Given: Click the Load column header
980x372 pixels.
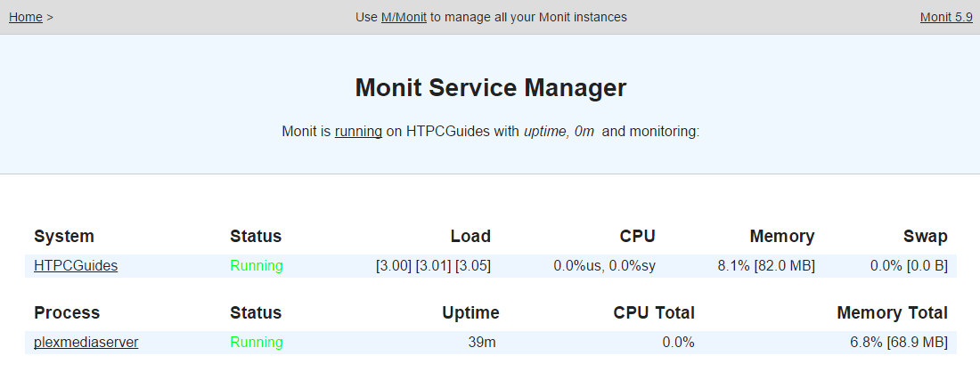Looking at the screenshot, I should [470, 236].
